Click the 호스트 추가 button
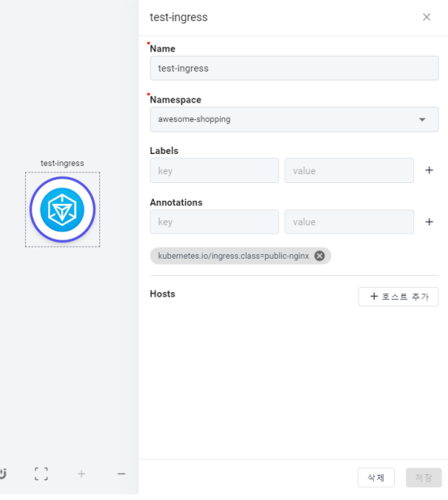Image resolution: width=448 pixels, height=500 pixels. coord(398,297)
